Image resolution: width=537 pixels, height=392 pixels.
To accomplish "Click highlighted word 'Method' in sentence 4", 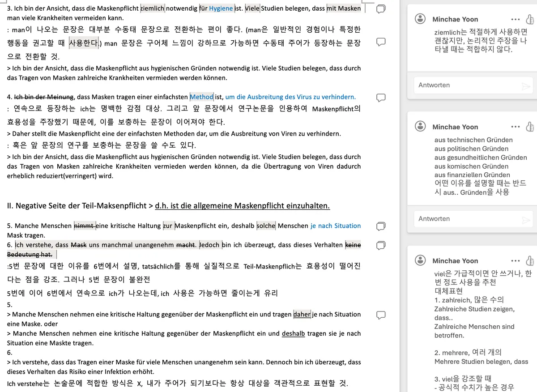I will tap(201, 97).
